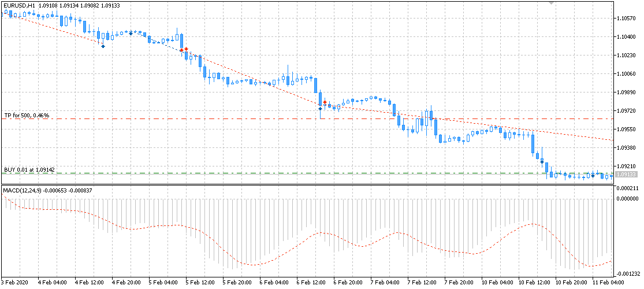The image size is (644, 289).
Task: Select the blue buy arrow near 6 Feb 12:00
Action: 320,109
